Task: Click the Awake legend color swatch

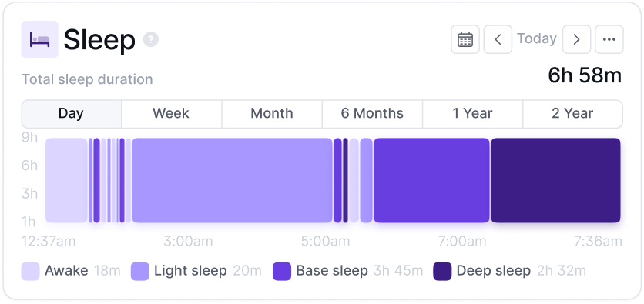Action: [x=30, y=271]
